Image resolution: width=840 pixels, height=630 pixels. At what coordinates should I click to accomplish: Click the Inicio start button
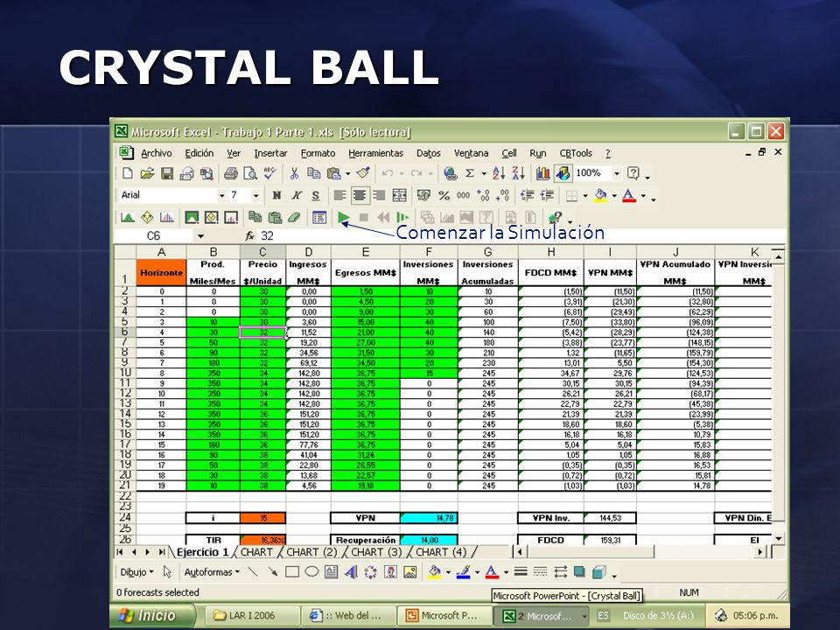[x=153, y=615]
